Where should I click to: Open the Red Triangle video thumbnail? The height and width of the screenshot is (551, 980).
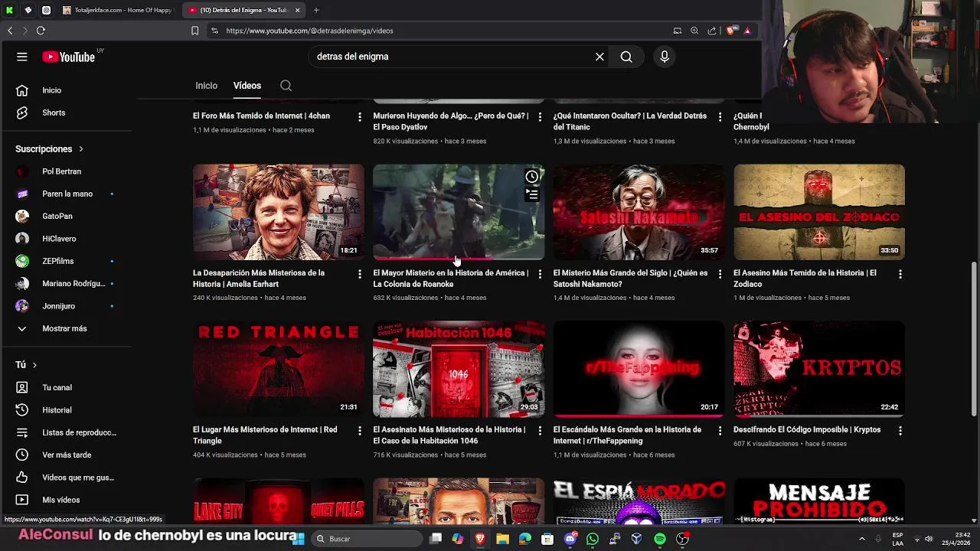coord(279,369)
